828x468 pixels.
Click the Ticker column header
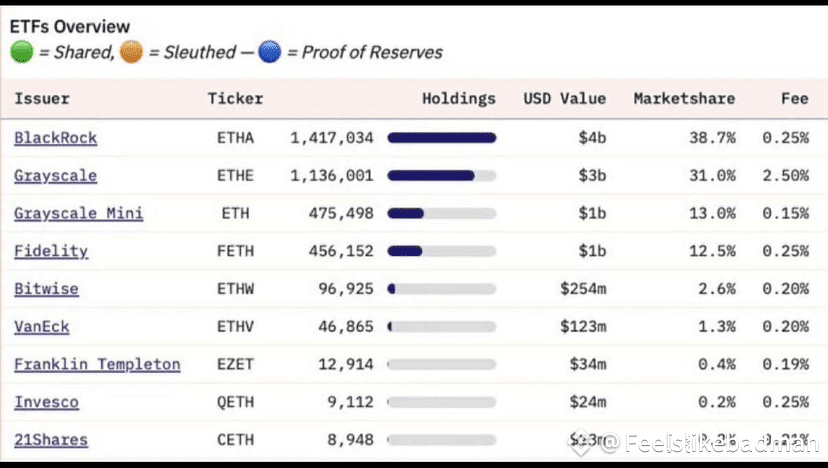(x=236, y=99)
